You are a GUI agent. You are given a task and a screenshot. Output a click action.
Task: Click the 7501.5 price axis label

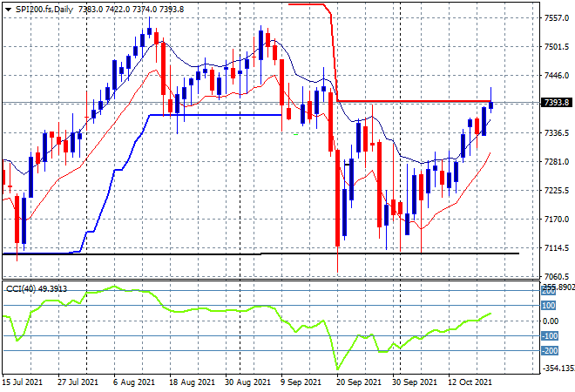(x=557, y=47)
